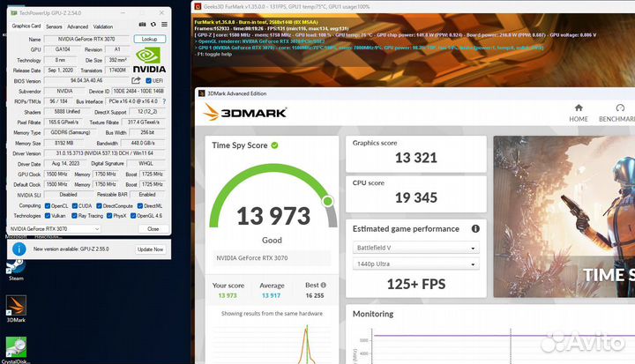
Task: Click the Graphics score value 13 321
Action: point(416,158)
